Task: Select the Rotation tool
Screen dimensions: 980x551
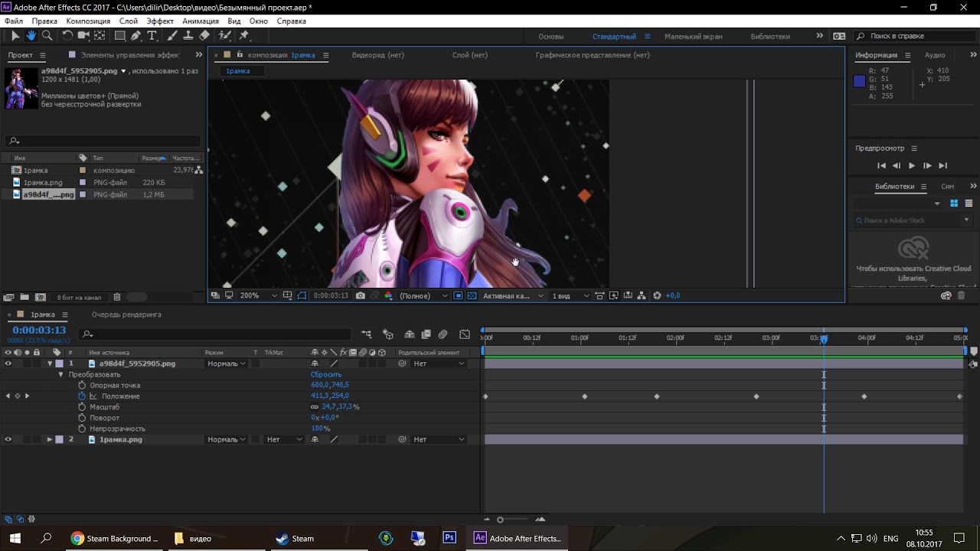Action: [x=67, y=35]
